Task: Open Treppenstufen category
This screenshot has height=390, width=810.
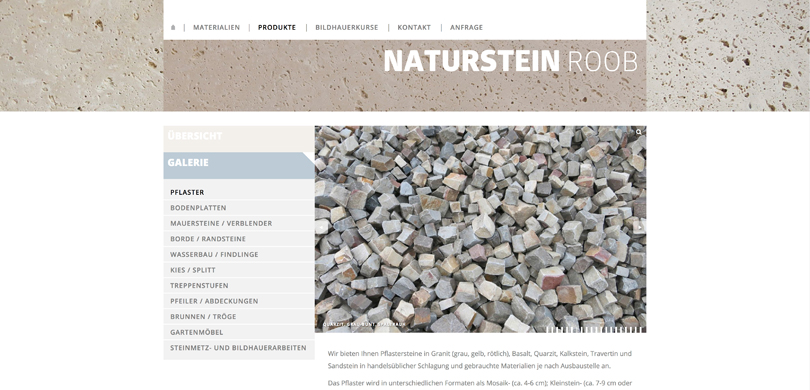Action: (x=239, y=285)
